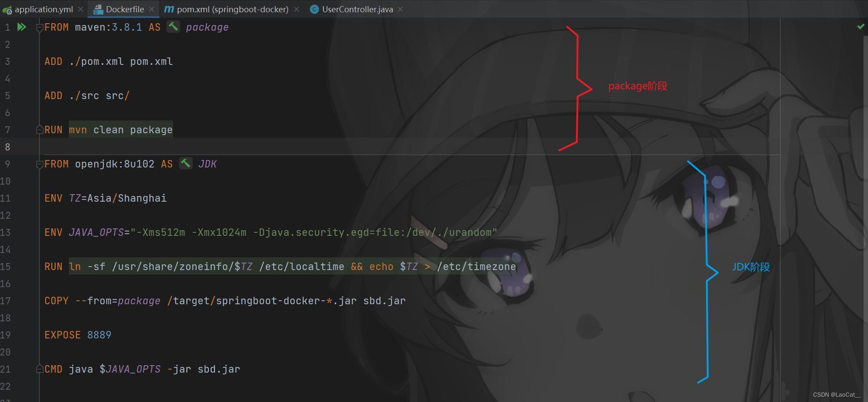Click the 'ln -sf /usr/share/zoneinfo' command
Viewport: 868px width, 402px height.
point(152,267)
